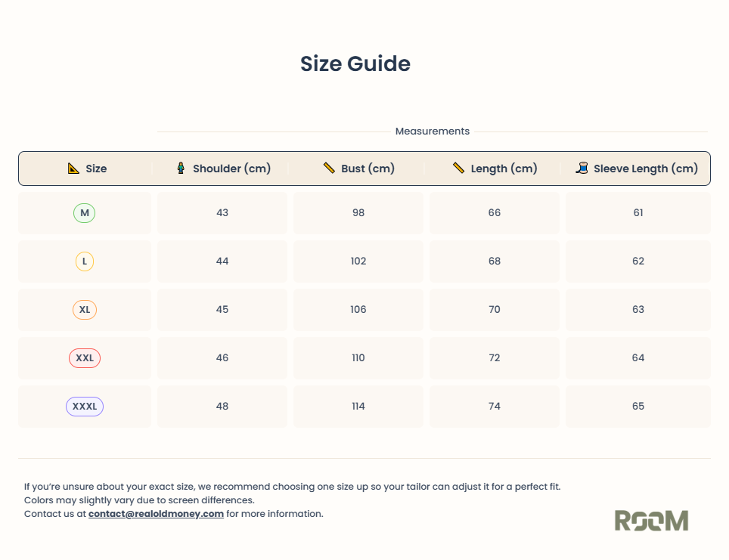Click shoulder value 48 in row XXXL

[x=222, y=406]
